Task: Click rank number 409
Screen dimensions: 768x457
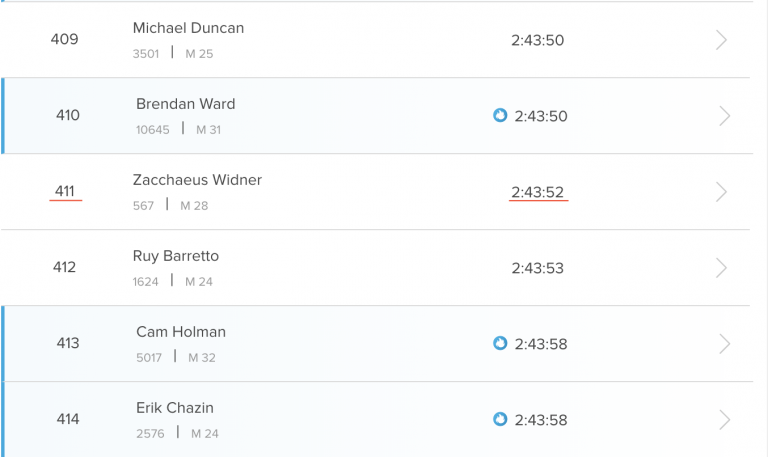Action: click(65, 40)
